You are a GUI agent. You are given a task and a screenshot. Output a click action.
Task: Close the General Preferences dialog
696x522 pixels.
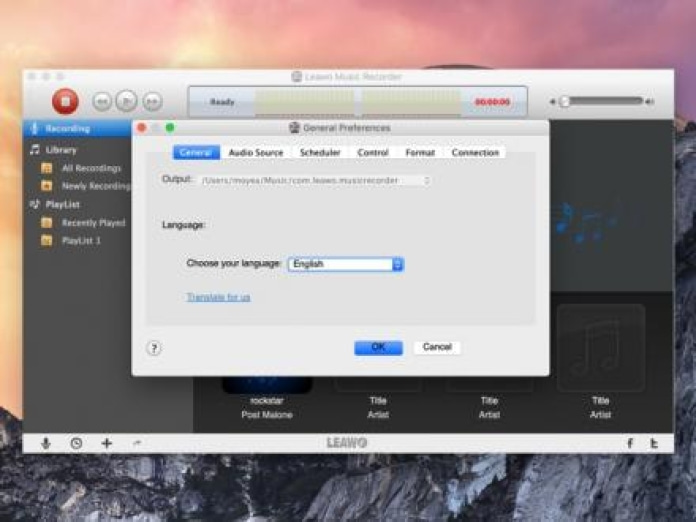click(x=142, y=128)
